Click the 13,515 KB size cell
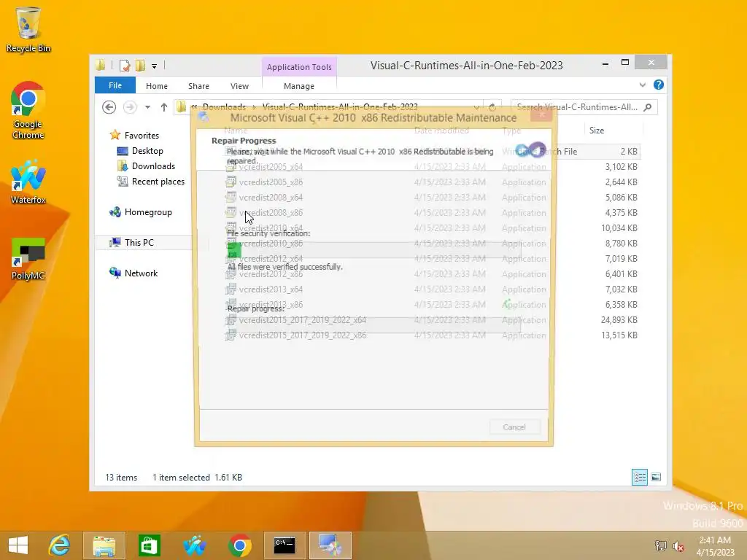 (x=619, y=335)
